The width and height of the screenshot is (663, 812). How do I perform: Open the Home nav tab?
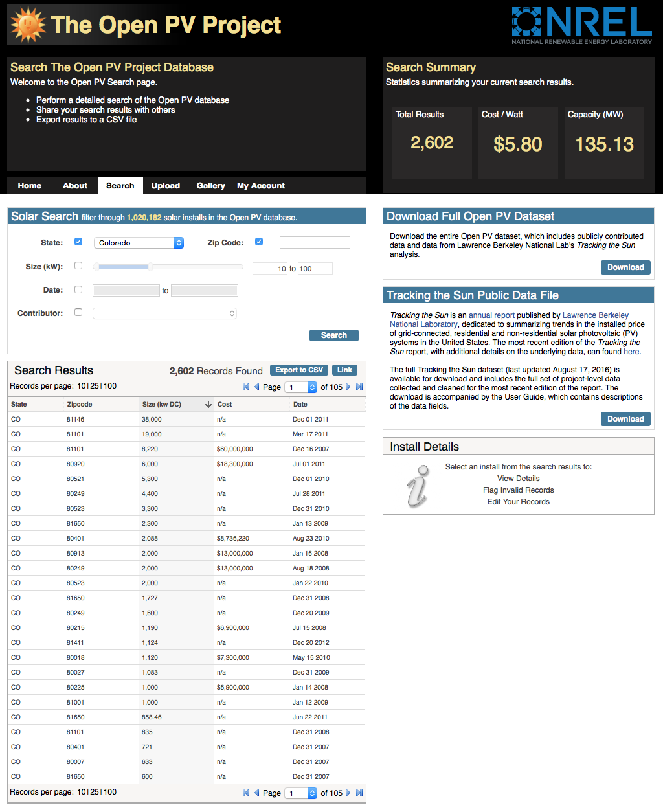30,186
